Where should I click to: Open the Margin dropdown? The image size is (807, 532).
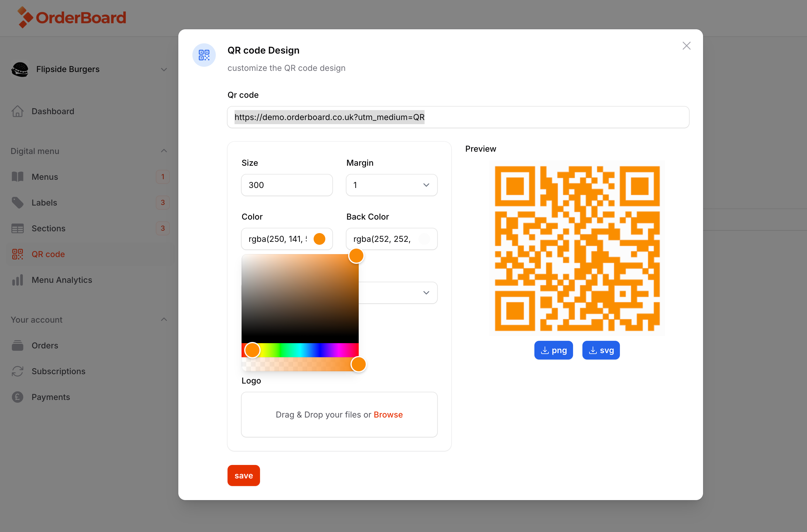[391, 185]
